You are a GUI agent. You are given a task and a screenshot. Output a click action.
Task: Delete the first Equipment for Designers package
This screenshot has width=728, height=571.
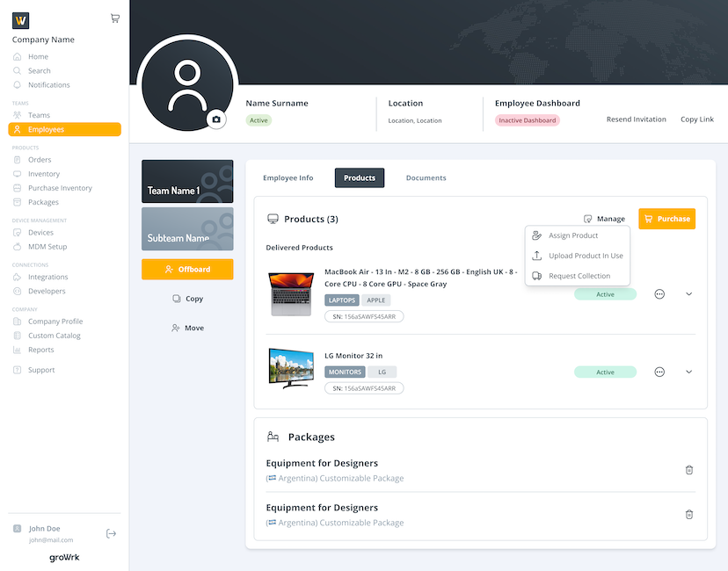click(x=689, y=470)
